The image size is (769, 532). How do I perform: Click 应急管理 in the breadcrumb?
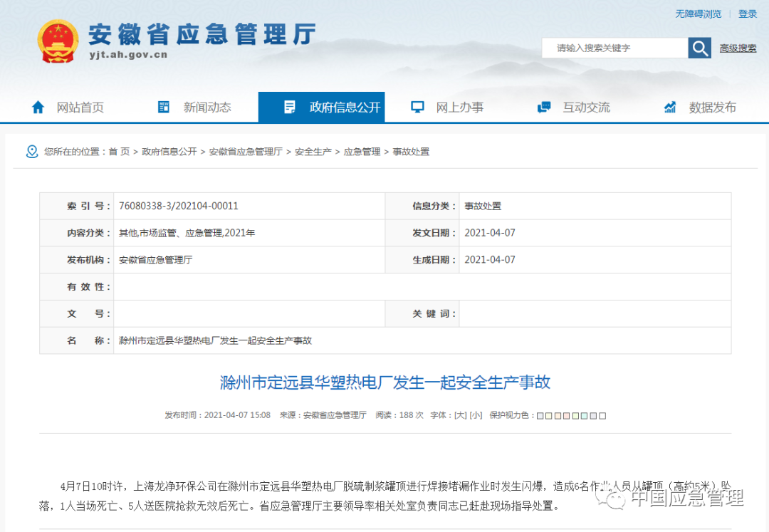362,152
